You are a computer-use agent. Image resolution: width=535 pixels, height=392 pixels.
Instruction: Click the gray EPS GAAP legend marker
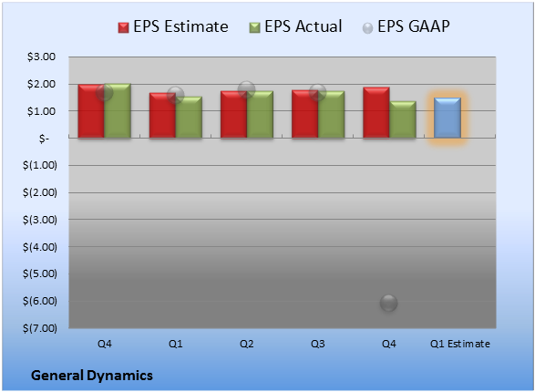pos(367,28)
